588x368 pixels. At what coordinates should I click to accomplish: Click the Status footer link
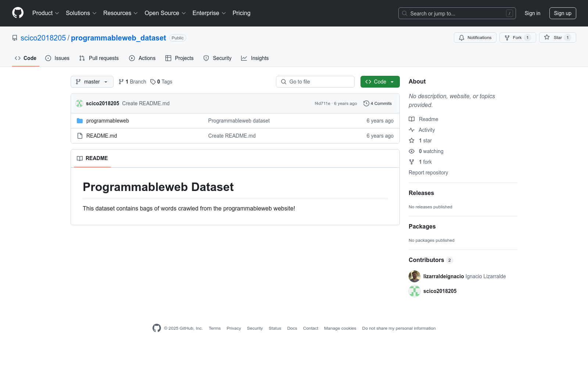point(275,328)
